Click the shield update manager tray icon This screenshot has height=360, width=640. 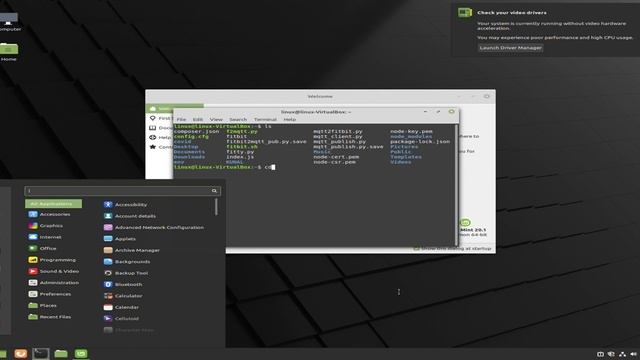(x=611, y=354)
